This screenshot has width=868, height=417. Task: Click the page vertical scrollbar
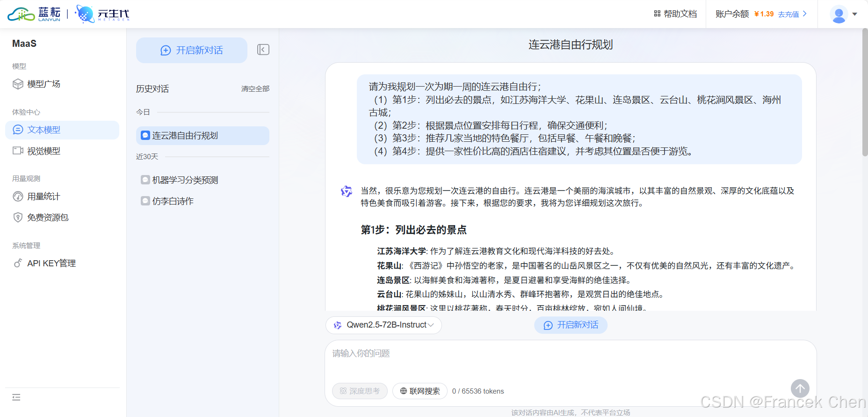865,92
